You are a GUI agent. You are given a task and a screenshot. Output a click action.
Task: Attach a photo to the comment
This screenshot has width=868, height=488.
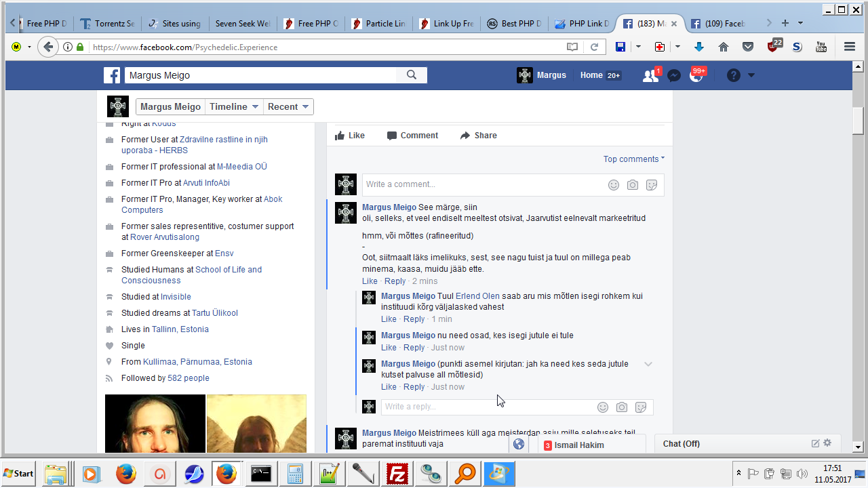click(x=633, y=185)
